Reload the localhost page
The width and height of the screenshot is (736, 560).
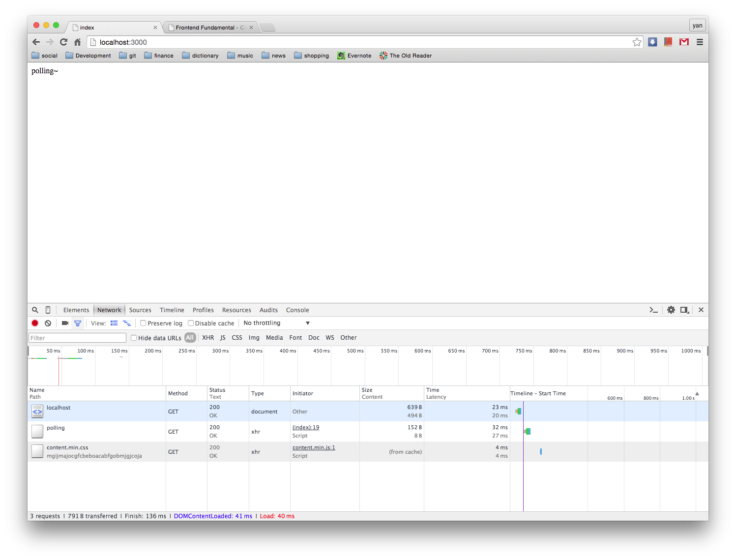point(63,42)
